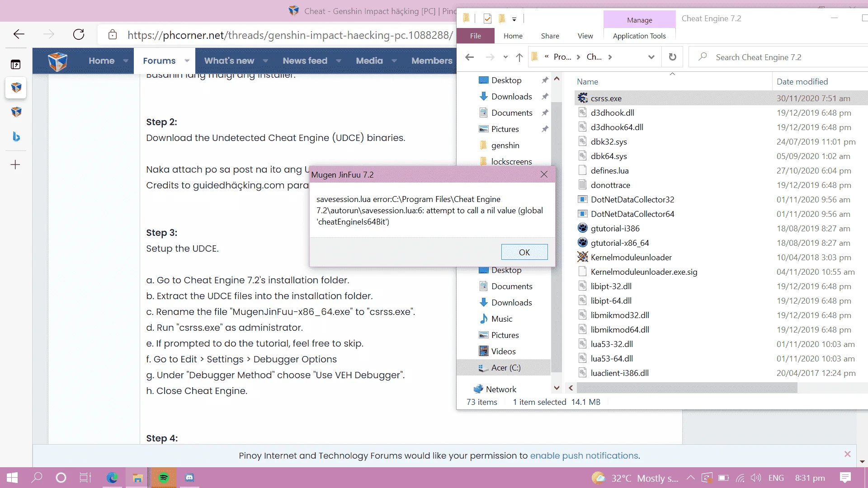View site security info lock icon
The image size is (868, 488).
click(113, 35)
